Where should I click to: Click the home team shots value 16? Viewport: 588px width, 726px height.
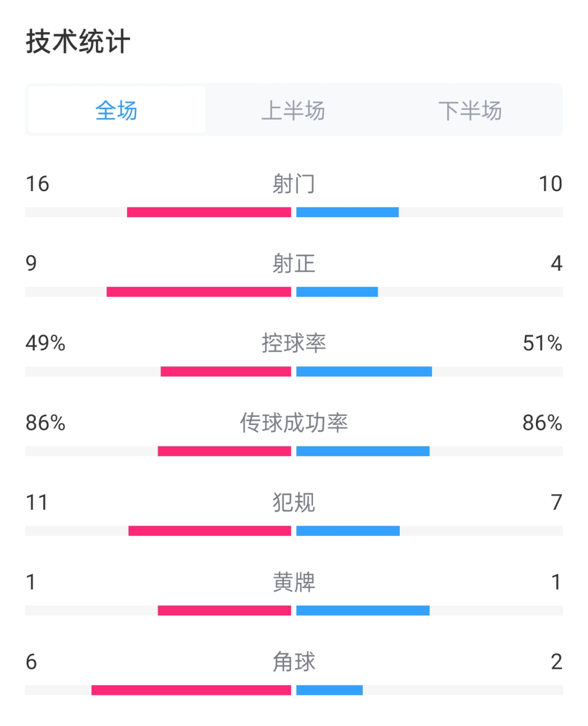[37, 184]
